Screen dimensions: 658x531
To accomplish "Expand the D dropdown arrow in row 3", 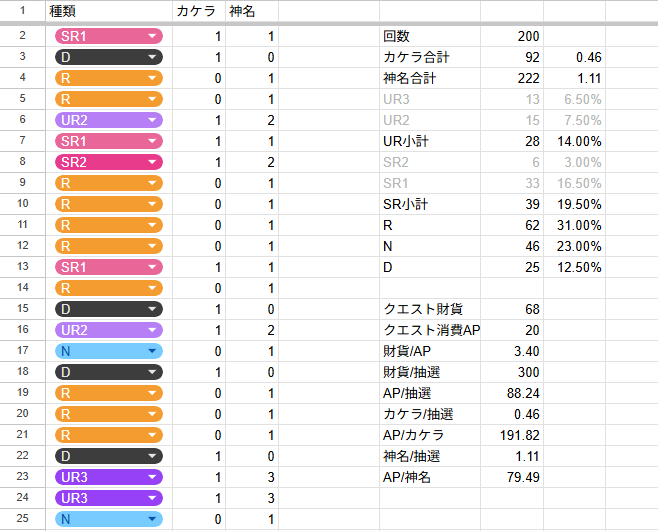I will (x=152, y=57).
